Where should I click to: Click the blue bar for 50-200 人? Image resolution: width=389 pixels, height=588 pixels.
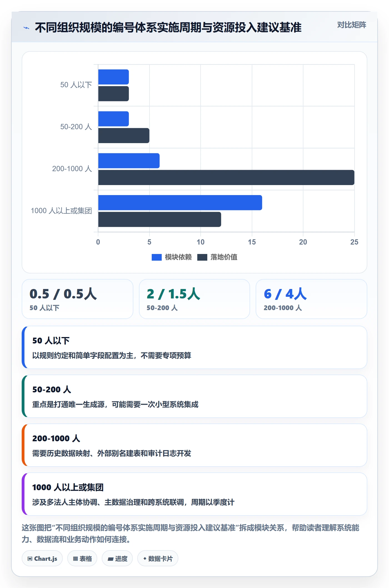pyautogui.click(x=113, y=119)
